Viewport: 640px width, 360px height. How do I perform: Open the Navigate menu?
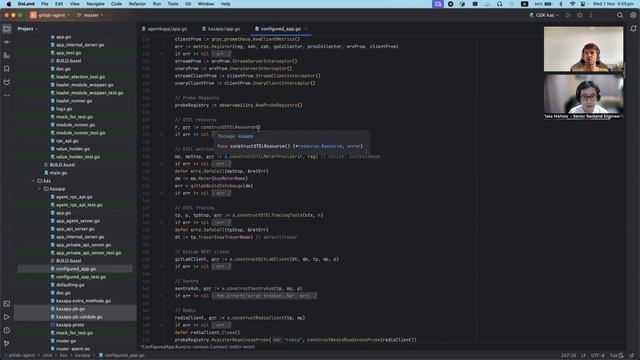pyautogui.click(x=95, y=4)
